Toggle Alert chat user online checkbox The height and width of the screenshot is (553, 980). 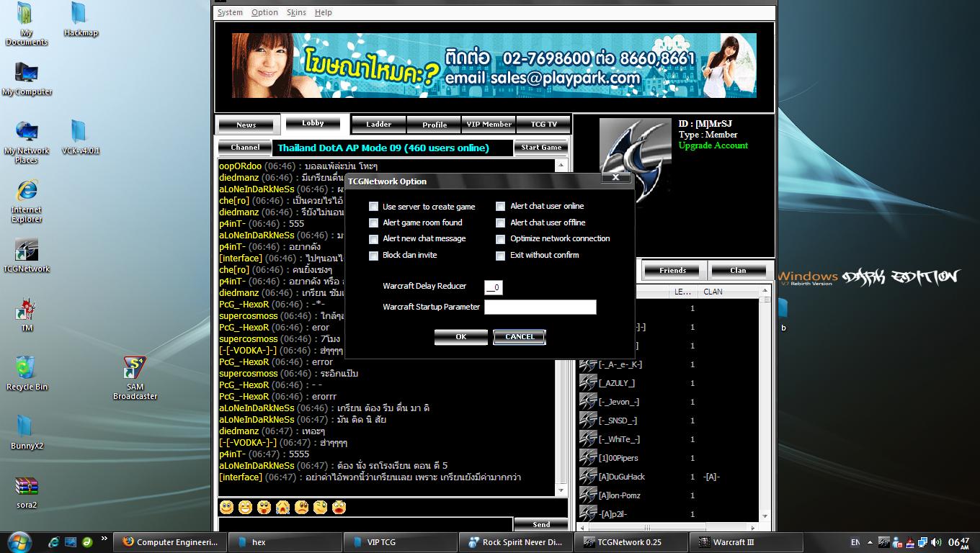click(x=500, y=207)
